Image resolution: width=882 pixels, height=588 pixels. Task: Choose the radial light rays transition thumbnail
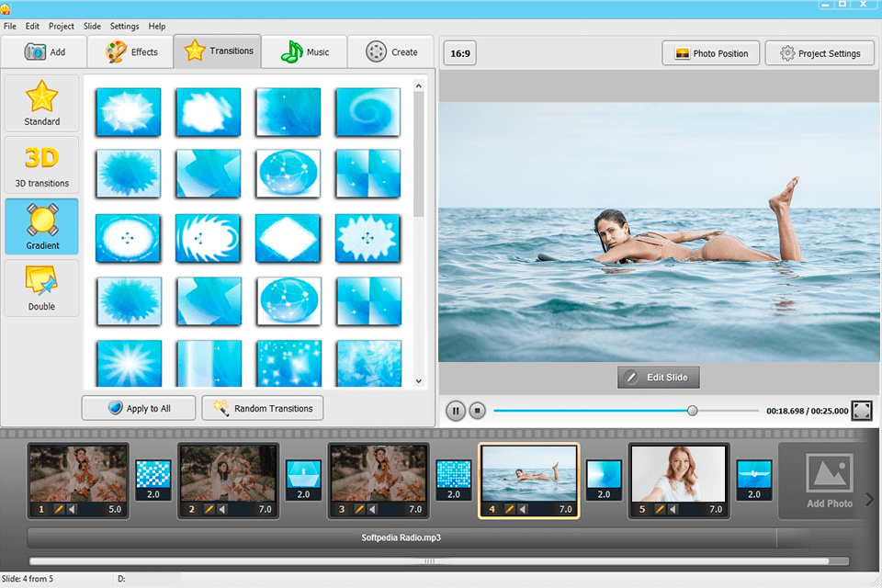129,363
